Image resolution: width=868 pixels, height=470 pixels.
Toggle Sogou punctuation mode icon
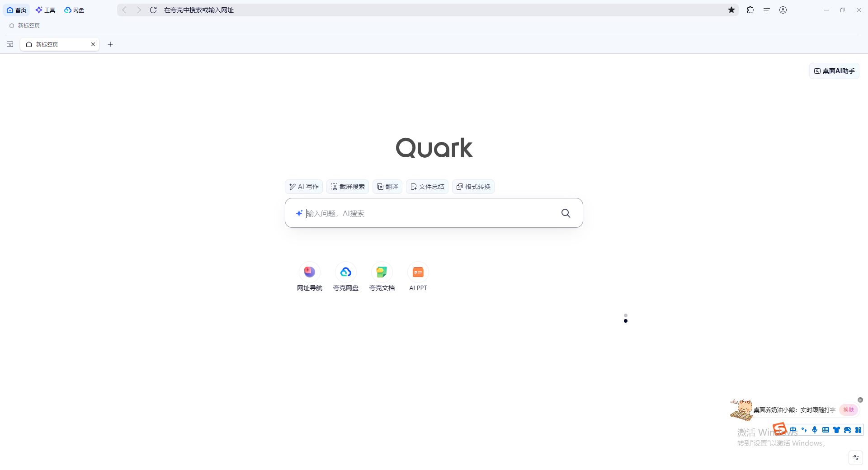pos(804,430)
